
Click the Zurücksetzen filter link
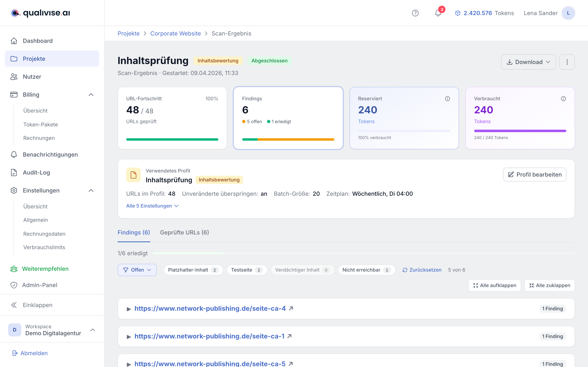[x=422, y=270]
